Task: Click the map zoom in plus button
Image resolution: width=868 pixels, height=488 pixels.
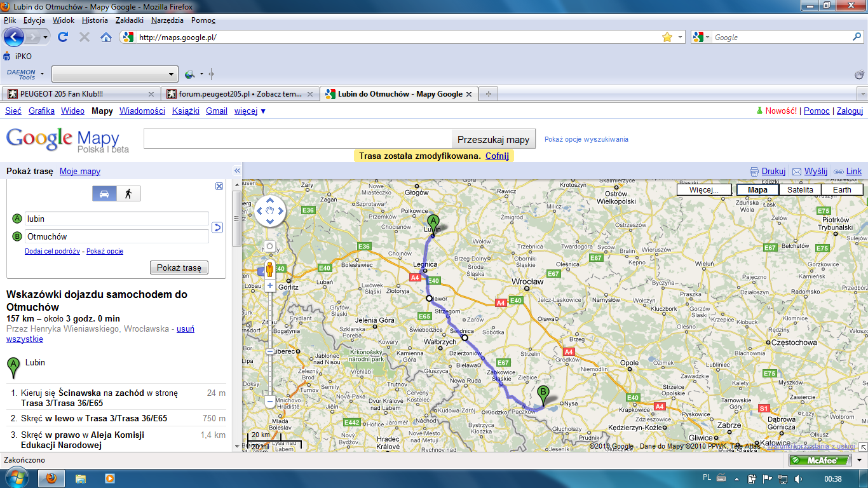Action: point(270,286)
